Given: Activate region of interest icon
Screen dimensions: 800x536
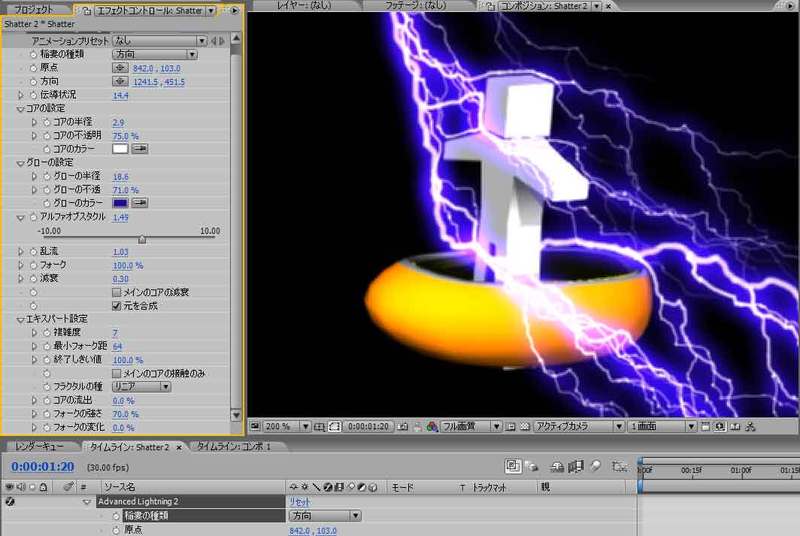Looking at the screenshot, I should coord(510,426).
